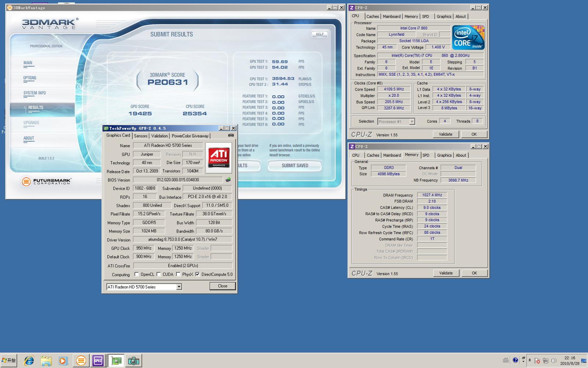This screenshot has width=588, height=368.
Task: Click the blue help question mark icon
Action: [x=515, y=360]
